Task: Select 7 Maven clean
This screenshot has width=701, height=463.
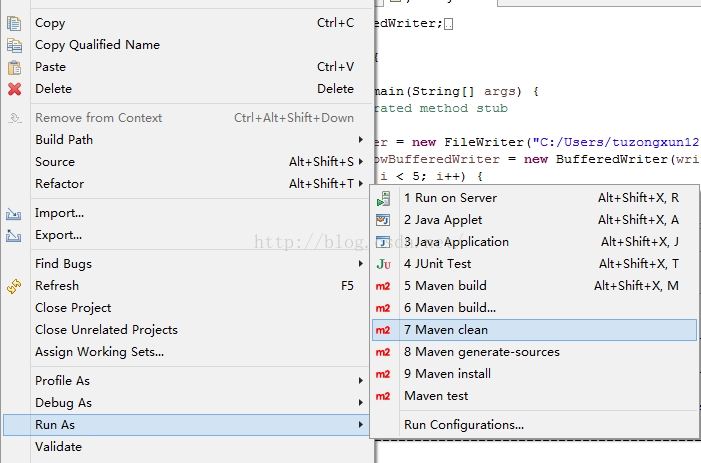Action: click(535, 330)
